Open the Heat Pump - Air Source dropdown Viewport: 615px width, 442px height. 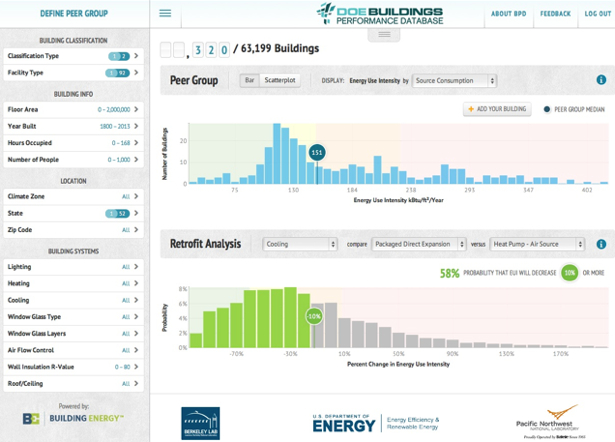(x=541, y=244)
